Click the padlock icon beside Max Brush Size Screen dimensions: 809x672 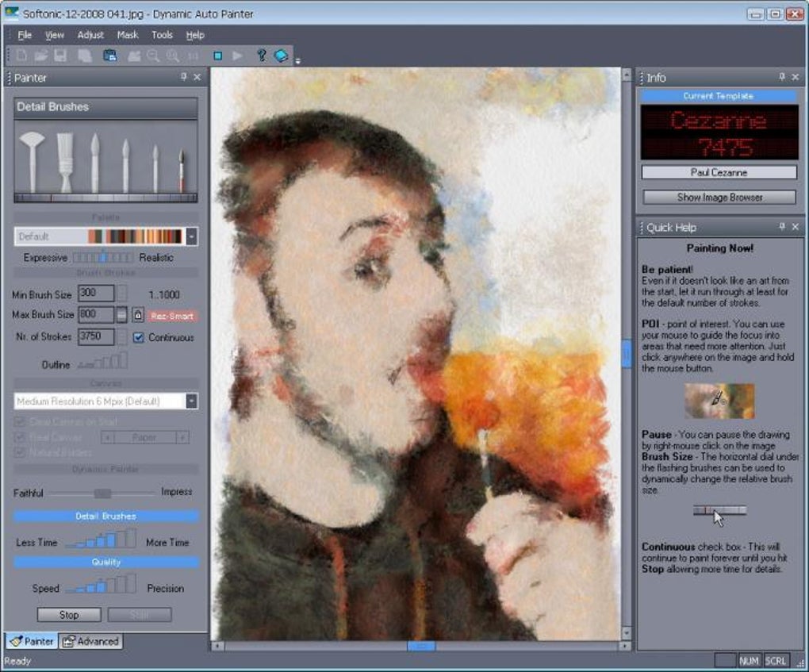(138, 315)
